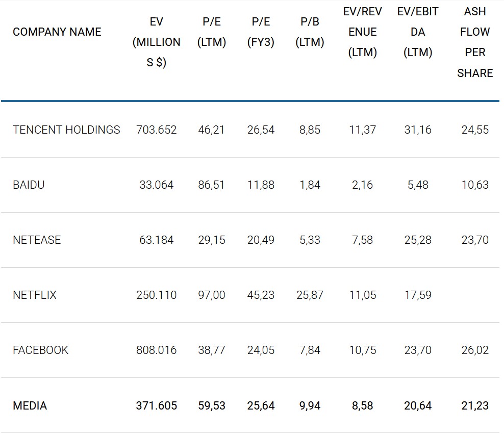
Task: Select the TENCENT HOLDINGS company name
Action: click(66, 130)
